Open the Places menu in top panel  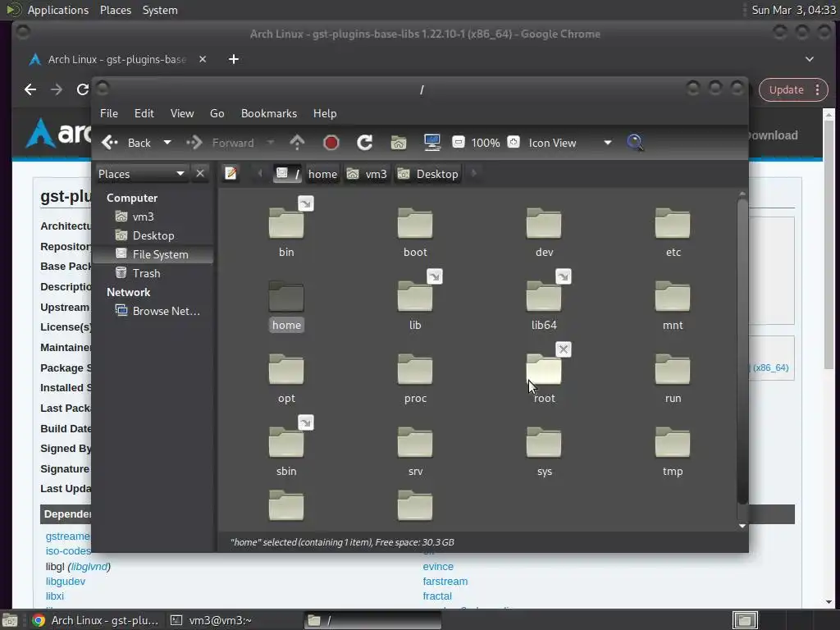coord(116,10)
